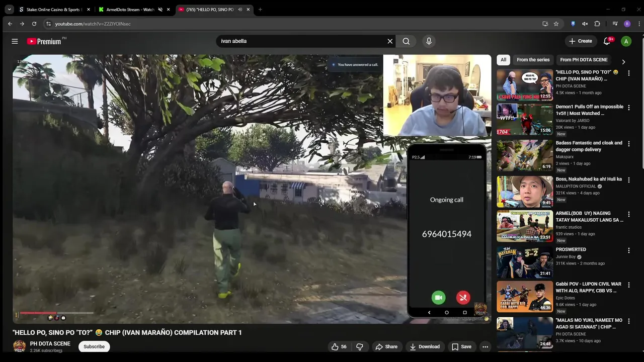Click the video player to pause

tap(252, 189)
